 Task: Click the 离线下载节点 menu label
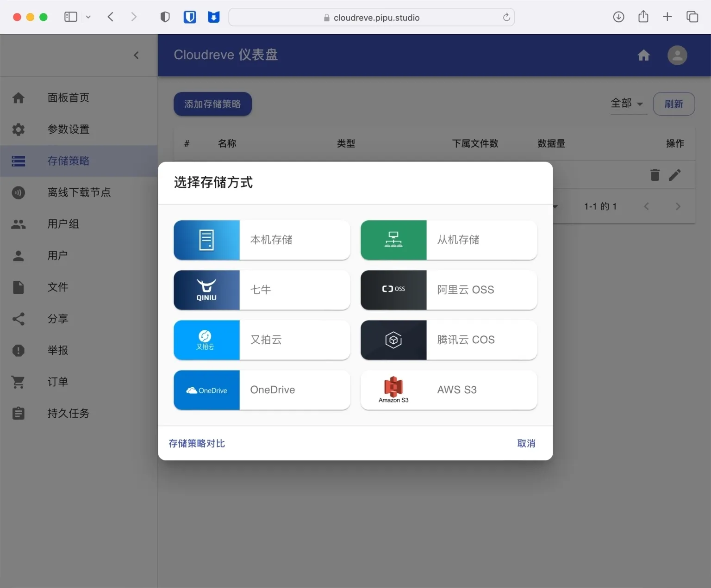[x=79, y=192]
